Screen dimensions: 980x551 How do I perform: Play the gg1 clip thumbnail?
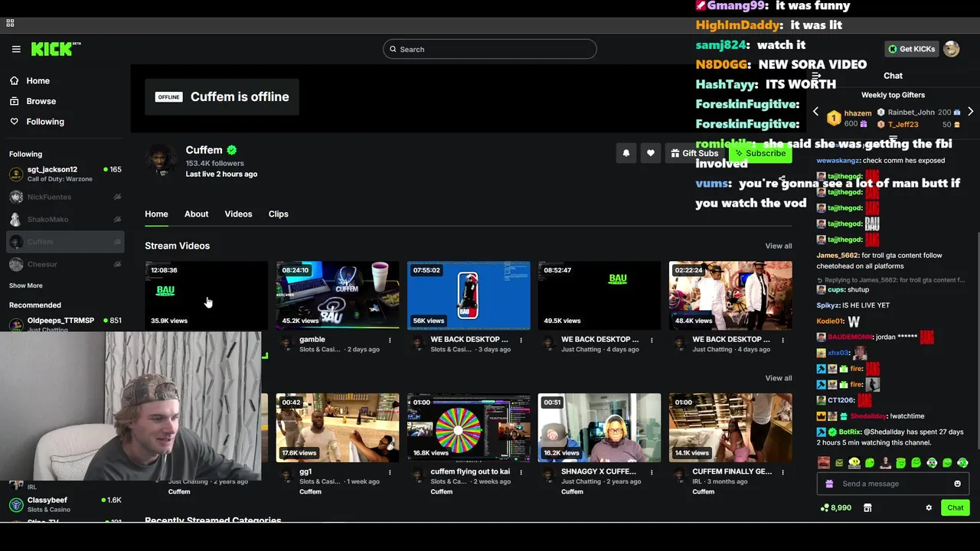coord(338,428)
